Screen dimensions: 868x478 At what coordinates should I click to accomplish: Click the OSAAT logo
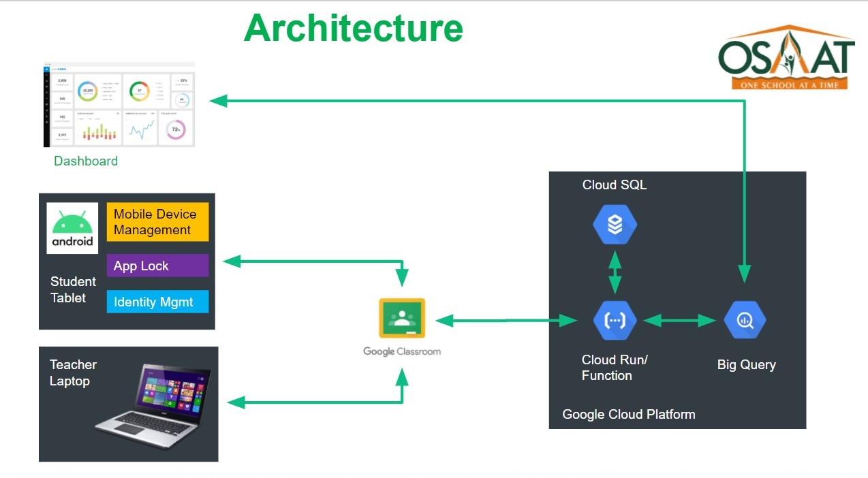tap(786, 58)
